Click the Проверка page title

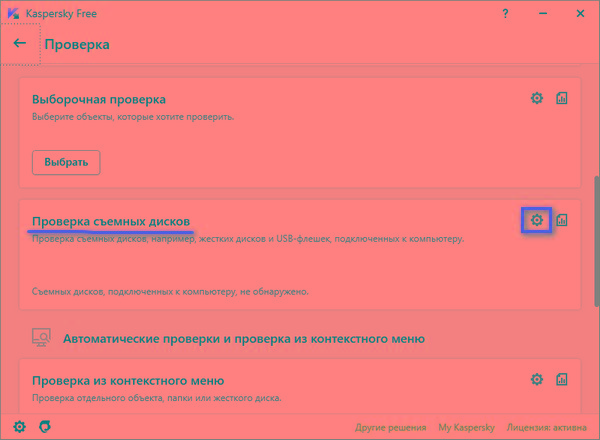tap(77, 44)
